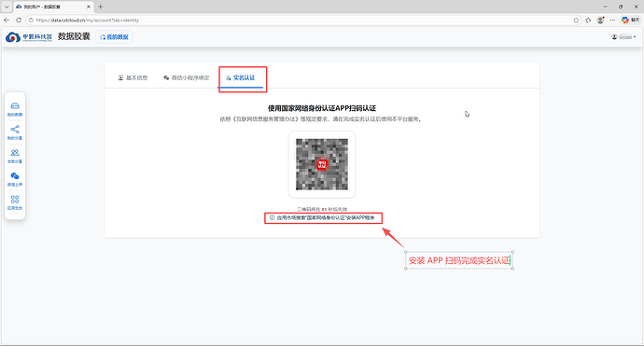Select the 我的账户 - 数据胶囊 browser tab
The height and width of the screenshot is (346, 644).
tap(53, 7)
